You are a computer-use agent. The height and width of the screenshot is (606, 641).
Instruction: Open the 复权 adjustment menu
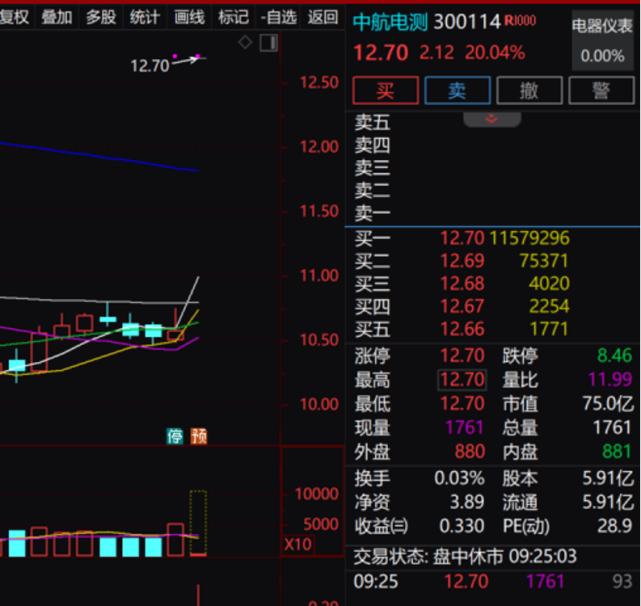(x=15, y=16)
